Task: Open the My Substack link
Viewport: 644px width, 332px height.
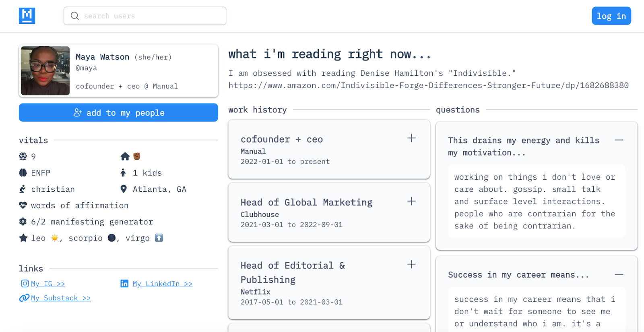Action: coord(61,298)
